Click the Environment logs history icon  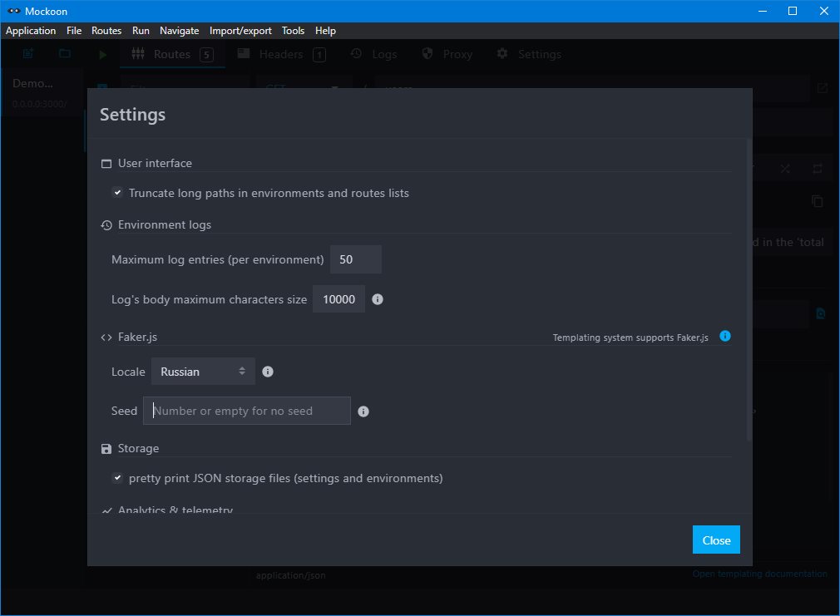coord(106,225)
